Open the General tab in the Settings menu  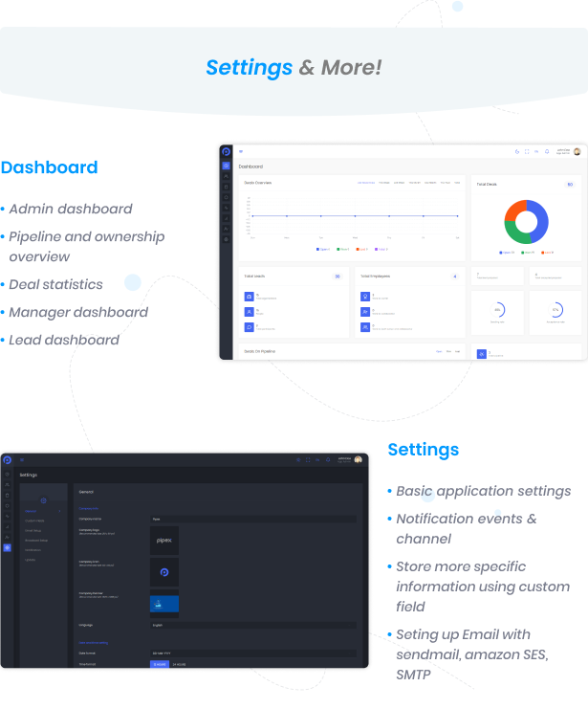coord(32,511)
